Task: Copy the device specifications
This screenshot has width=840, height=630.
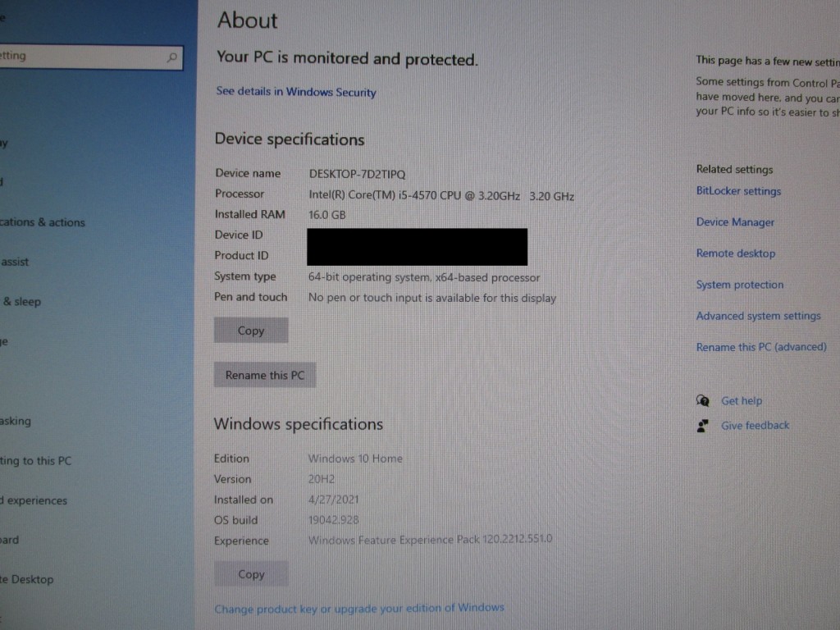Action: (x=251, y=331)
